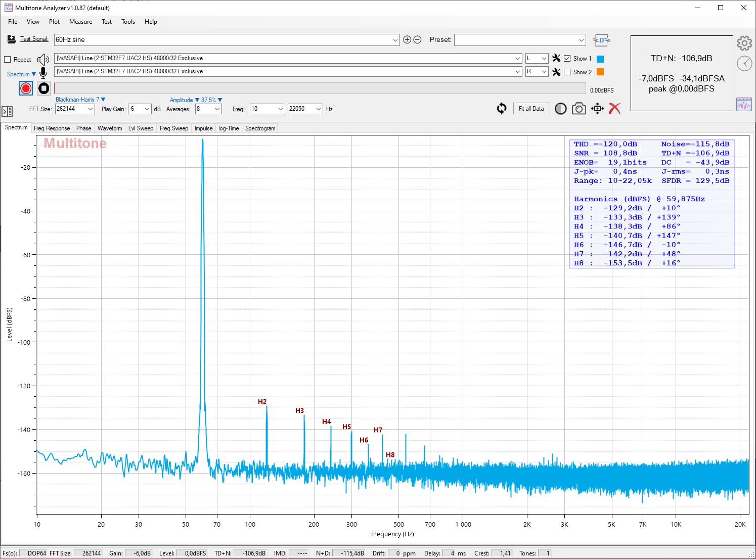Expand the 87,5% overlap selector

[x=212, y=100]
